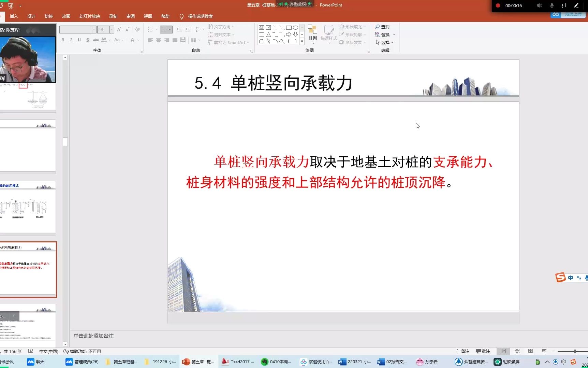Center align text in paragraph group

point(159,40)
